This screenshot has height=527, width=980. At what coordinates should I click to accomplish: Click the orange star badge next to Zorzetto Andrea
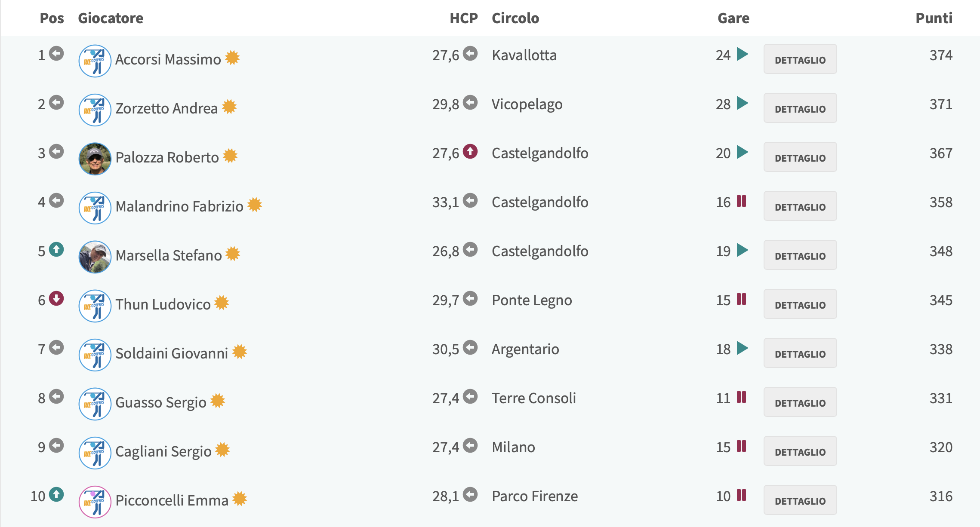tap(229, 107)
